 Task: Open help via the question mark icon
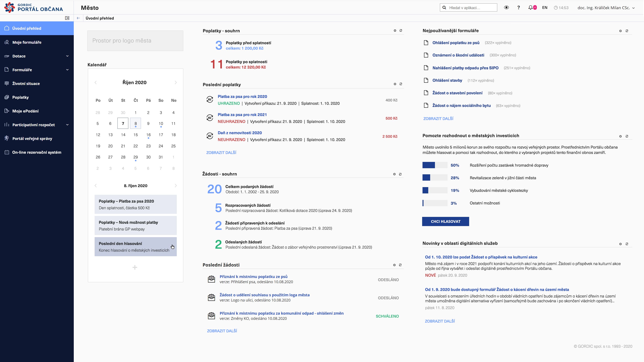tap(518, 7)
